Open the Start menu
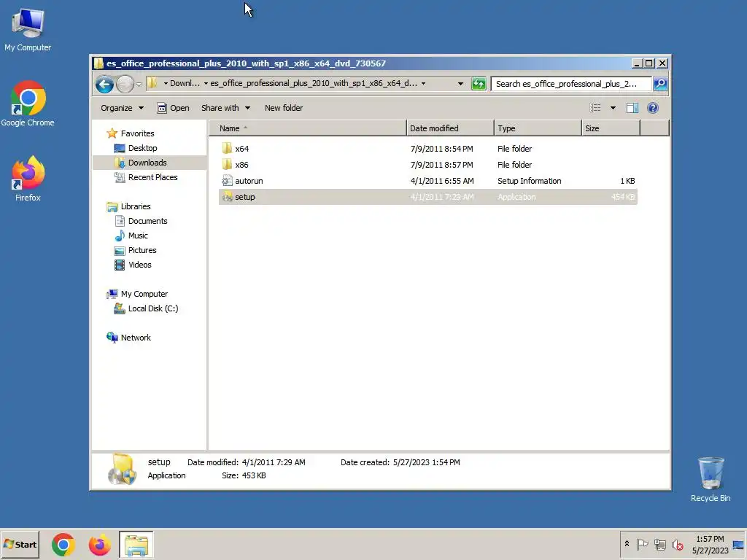Image resolution: width=747 pixels, height=560 pixels. coord(20,545)
